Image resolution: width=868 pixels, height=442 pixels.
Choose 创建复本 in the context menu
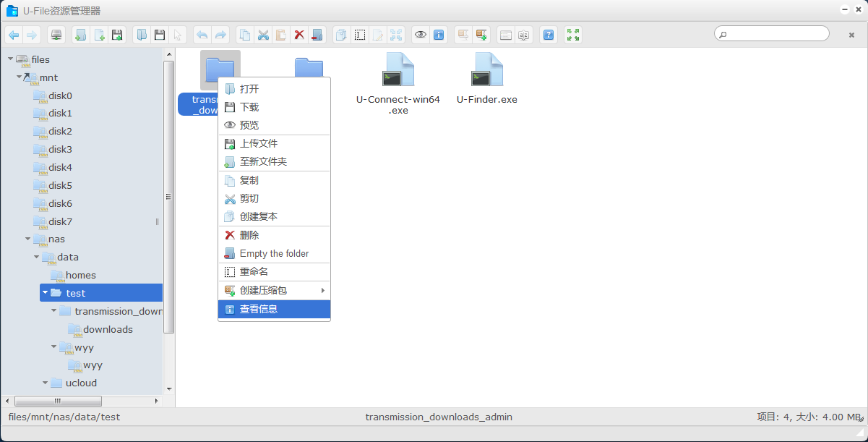click(x=274, y=216)
